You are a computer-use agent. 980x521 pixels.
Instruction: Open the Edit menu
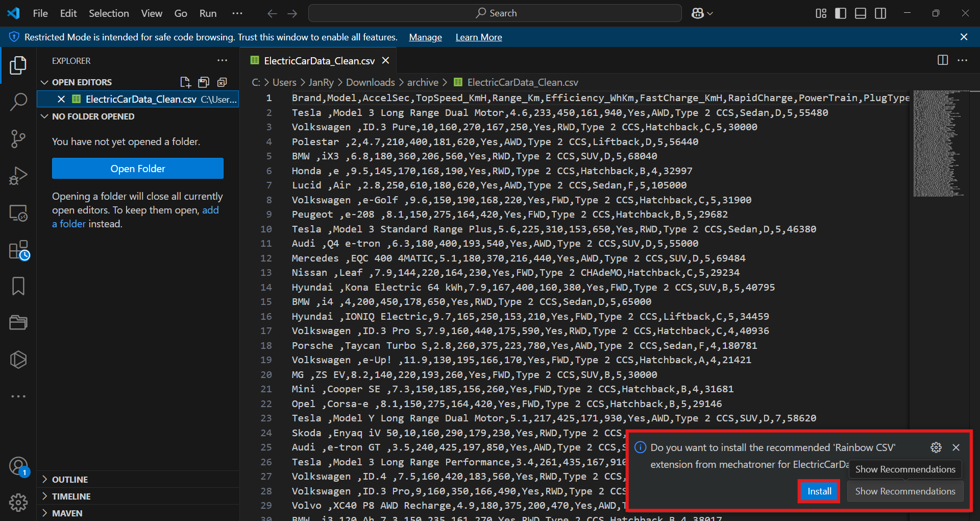pyautogui.click(x=68, y=13)
